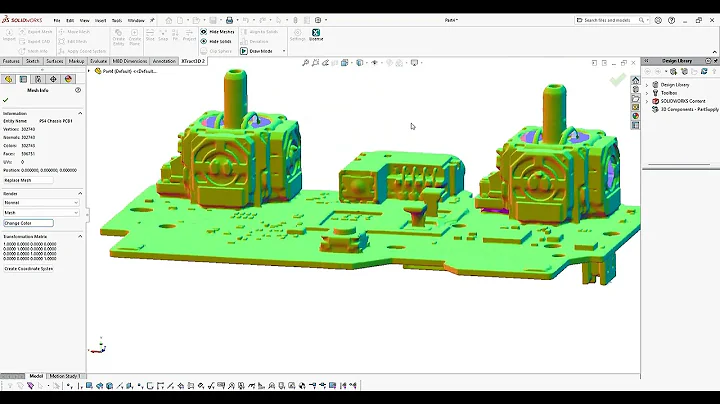
Task: Open the SOLIDWORKS Resources home task pane icon
Action: (x=636, y=80)
